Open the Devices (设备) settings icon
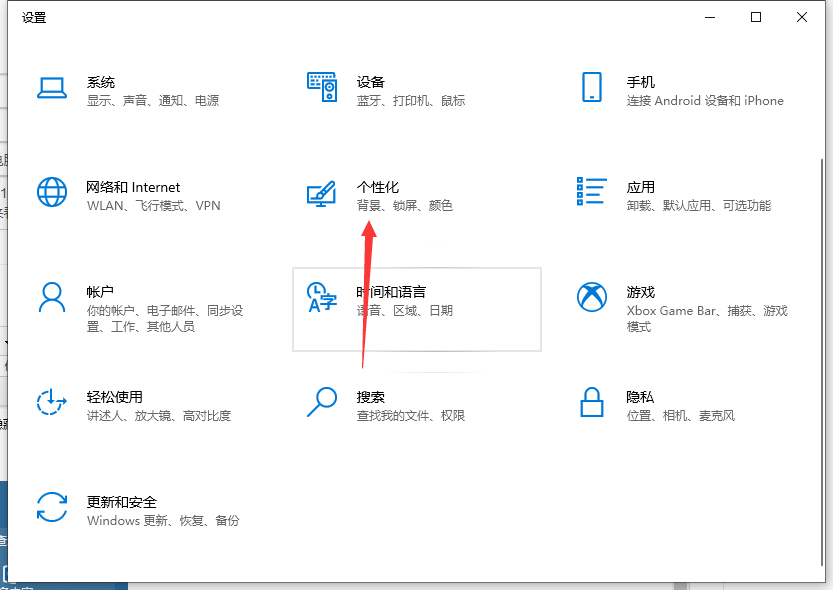 pos(322,88)
